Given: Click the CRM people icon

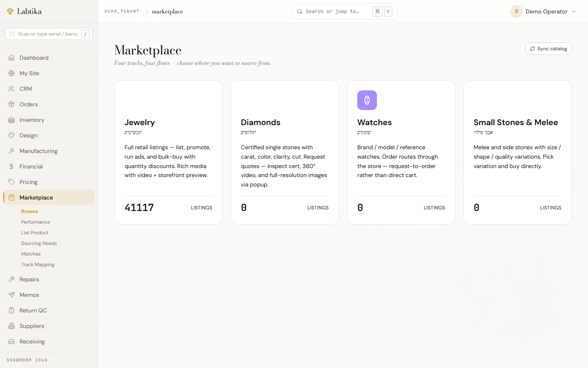Looking at the screenshot, I should (11, 89).
